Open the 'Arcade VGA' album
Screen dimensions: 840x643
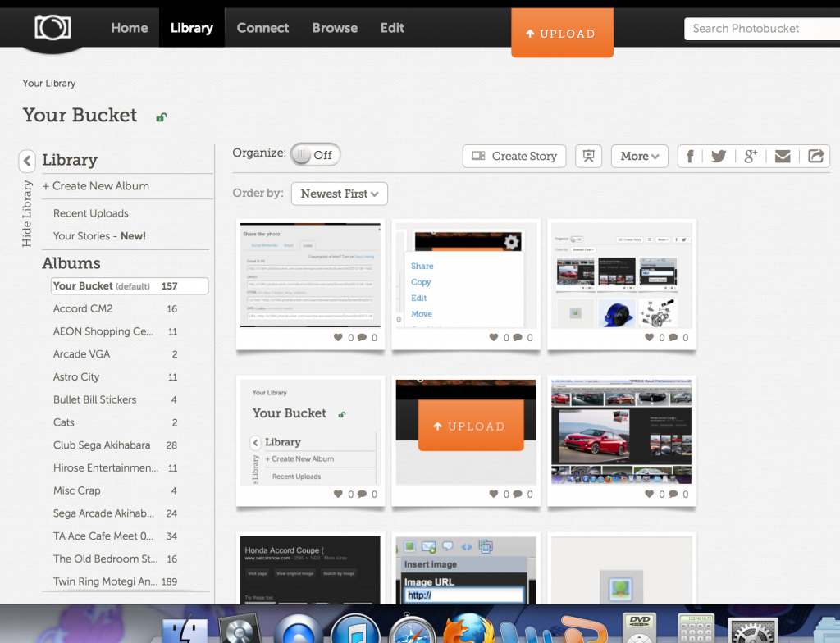[115, 354]
